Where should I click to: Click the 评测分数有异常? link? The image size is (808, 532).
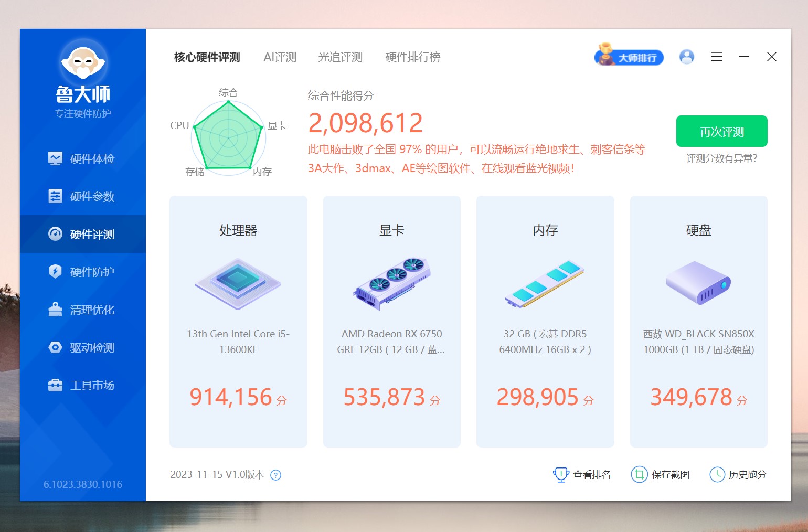pyautogui.click(x=722, y=158)
